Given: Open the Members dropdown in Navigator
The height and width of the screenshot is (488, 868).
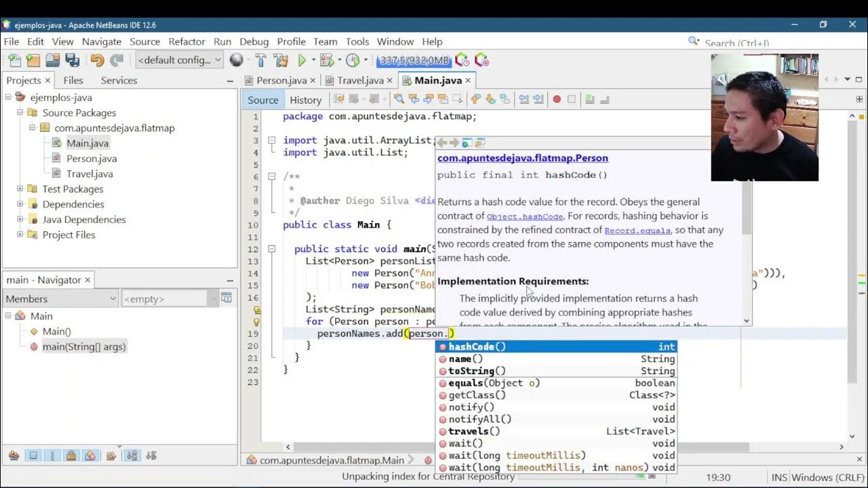Looking at the screenshot, I should 61,299.
